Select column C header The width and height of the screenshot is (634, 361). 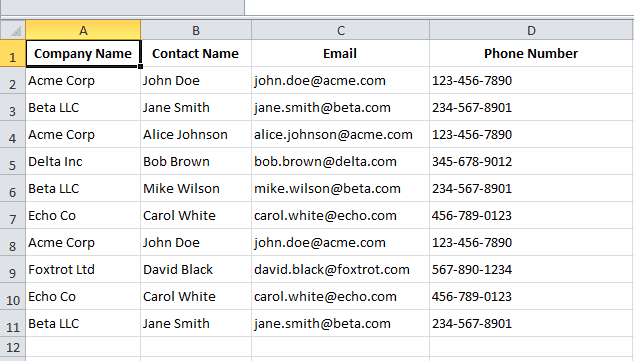click(x=340, y=30)
